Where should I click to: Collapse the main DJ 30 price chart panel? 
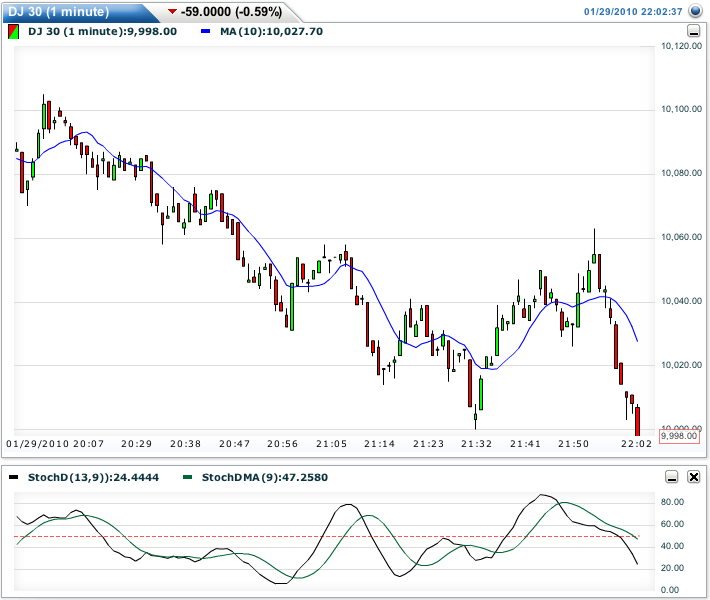(694, 31)
